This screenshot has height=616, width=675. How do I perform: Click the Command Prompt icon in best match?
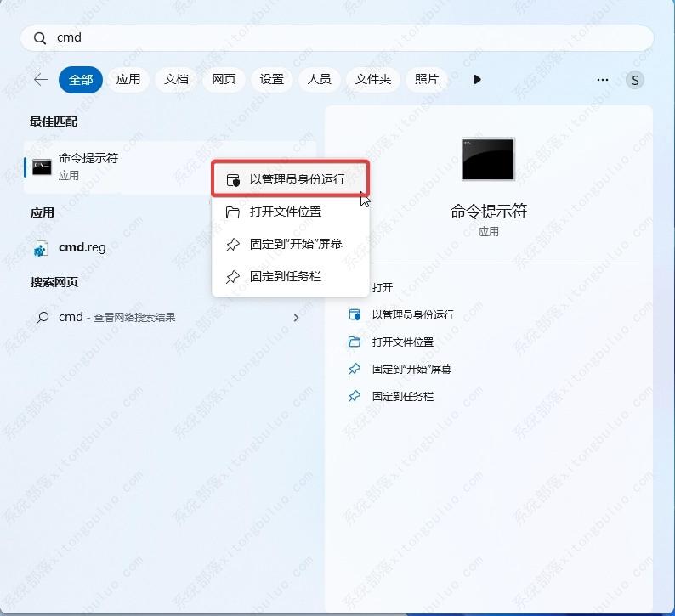42,167
